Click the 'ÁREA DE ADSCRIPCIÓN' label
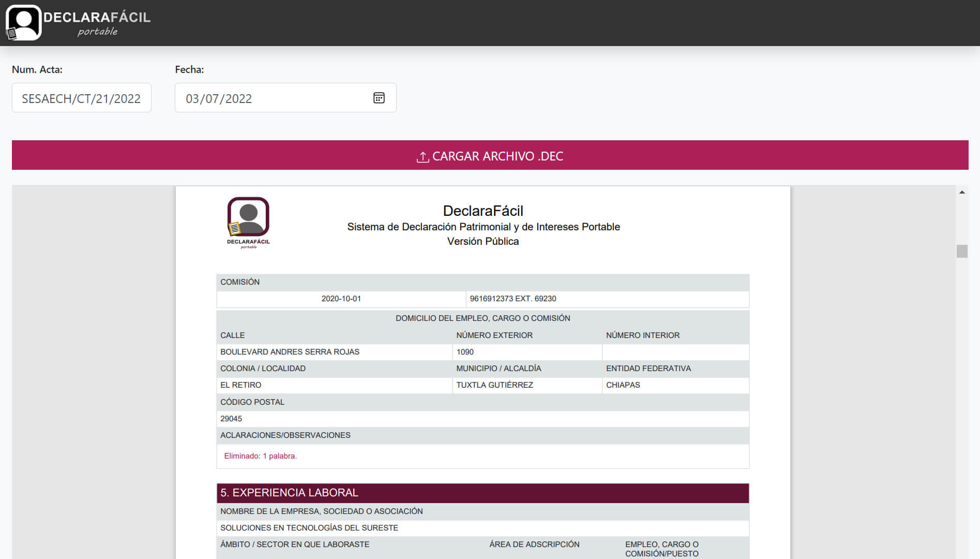 pyautogui.click(x=534, y=545)
